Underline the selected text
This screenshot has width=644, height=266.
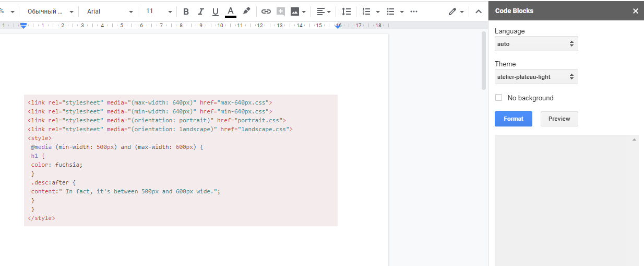[215, 11]
